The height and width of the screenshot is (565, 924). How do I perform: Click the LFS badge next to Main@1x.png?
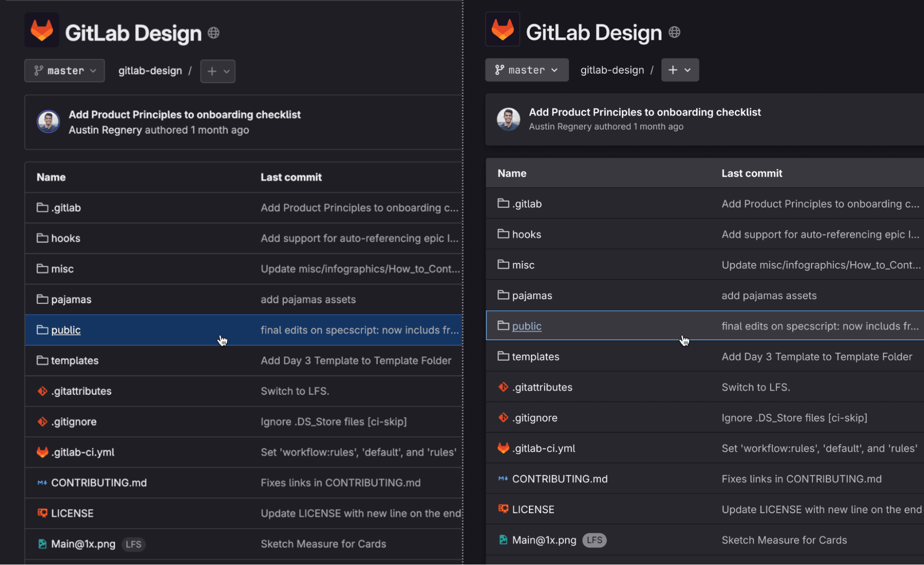click(134, 544)
